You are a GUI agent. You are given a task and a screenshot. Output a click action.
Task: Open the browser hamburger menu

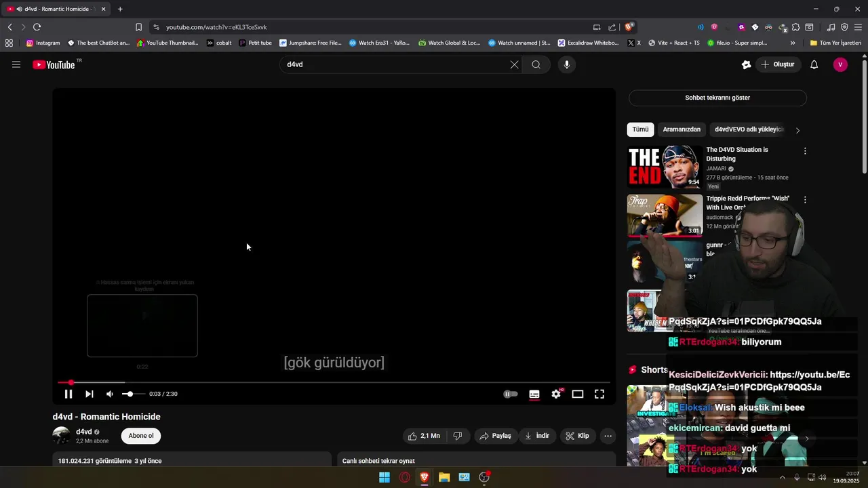click(x=858, y=27)
